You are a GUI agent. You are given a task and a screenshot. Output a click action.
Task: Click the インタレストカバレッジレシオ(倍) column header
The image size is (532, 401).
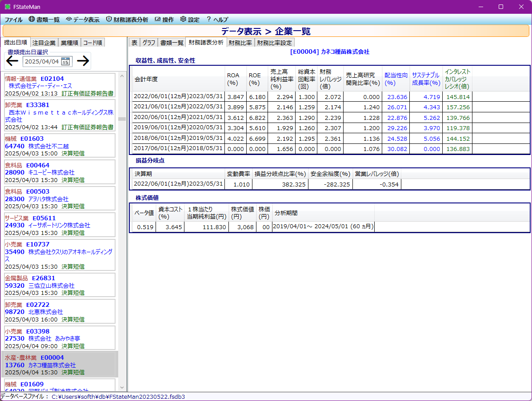pyautogui.click(x=457, y=79)
